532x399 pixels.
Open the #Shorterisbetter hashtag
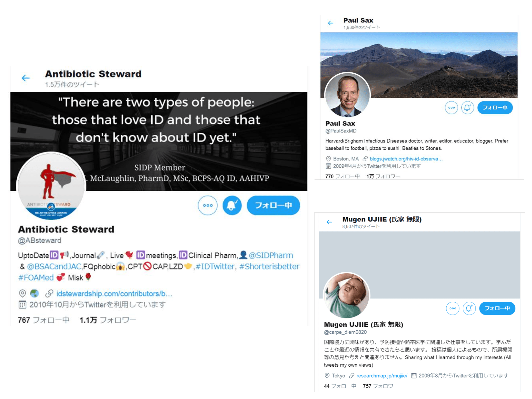point(269,267)
